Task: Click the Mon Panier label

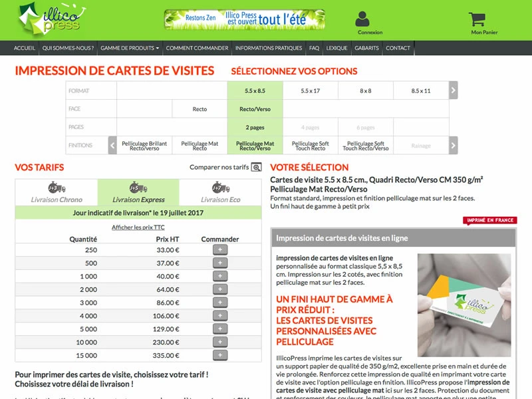Action: [x=484, y=32]
